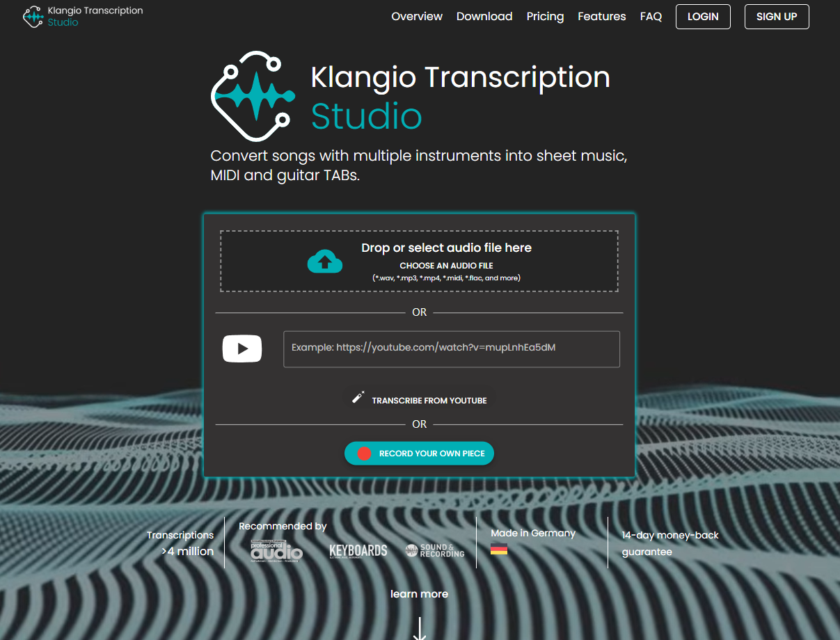Screen dimensions: 840x640
Task: Open the Pricing page
Action: click(545, 16)
